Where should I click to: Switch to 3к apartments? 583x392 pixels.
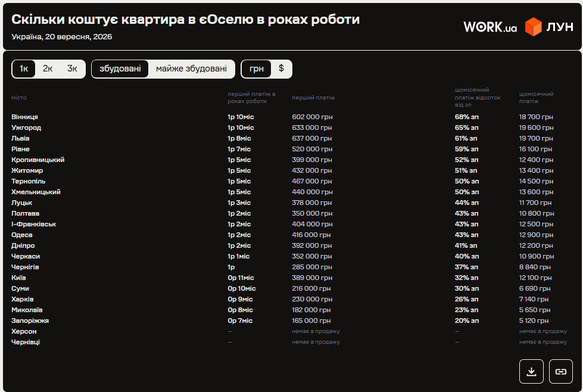pyautogui.click(x=72, y=69)
